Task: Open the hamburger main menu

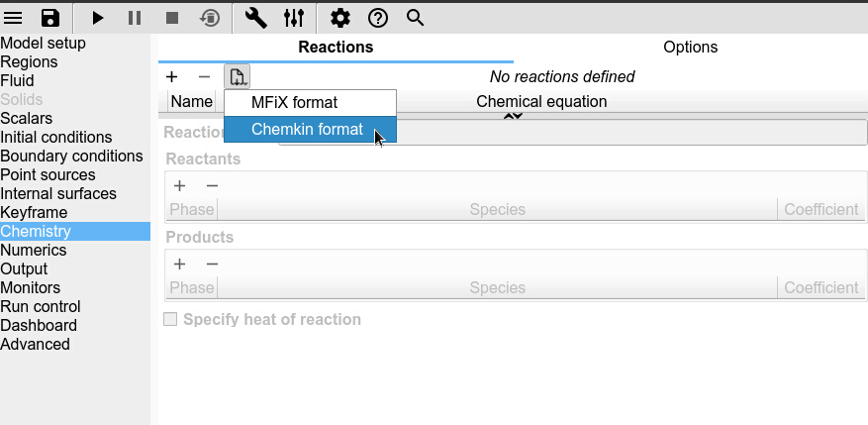Action: pyautogui.click(x=14, y=18)
